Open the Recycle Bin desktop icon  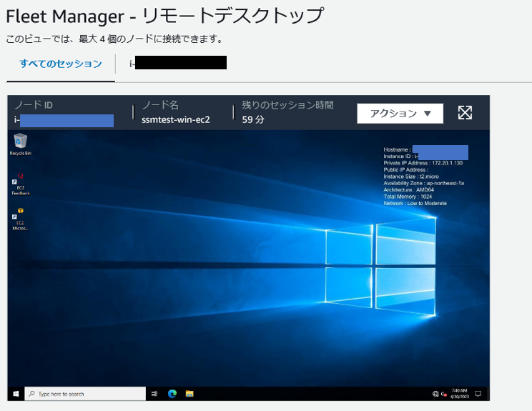[x=20, y=144]
